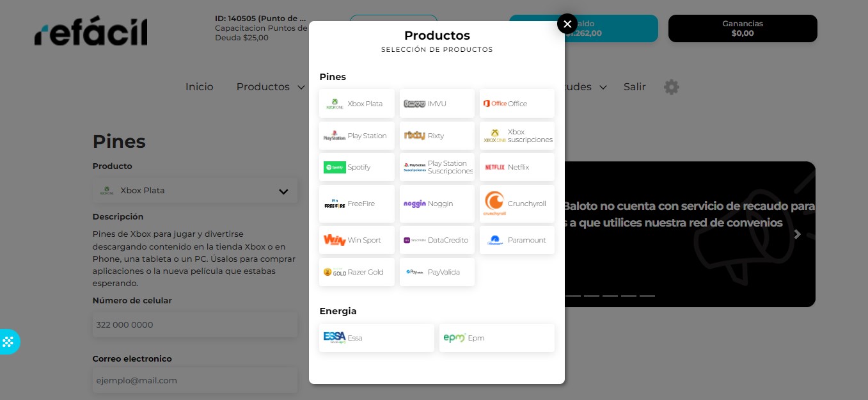Screen dimensions: 868x400
Task: Choose Xbox suscripciones in the product list
Action: coord(517,136)
